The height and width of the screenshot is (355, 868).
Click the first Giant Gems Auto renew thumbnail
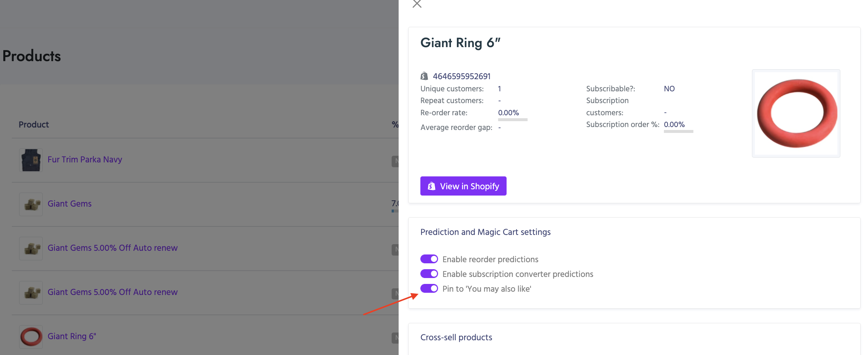click(31, 249)
